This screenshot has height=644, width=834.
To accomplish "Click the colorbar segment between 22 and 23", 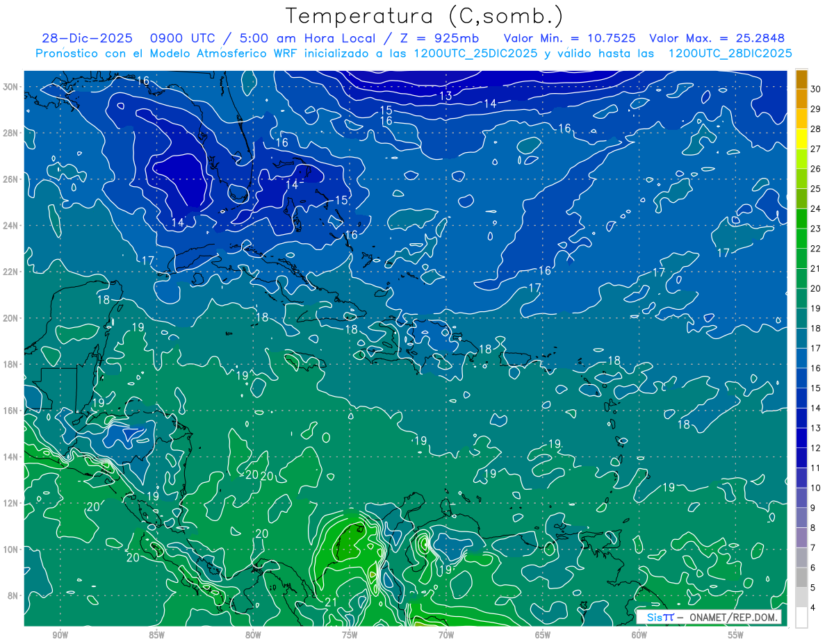I will tap(802, 239).
